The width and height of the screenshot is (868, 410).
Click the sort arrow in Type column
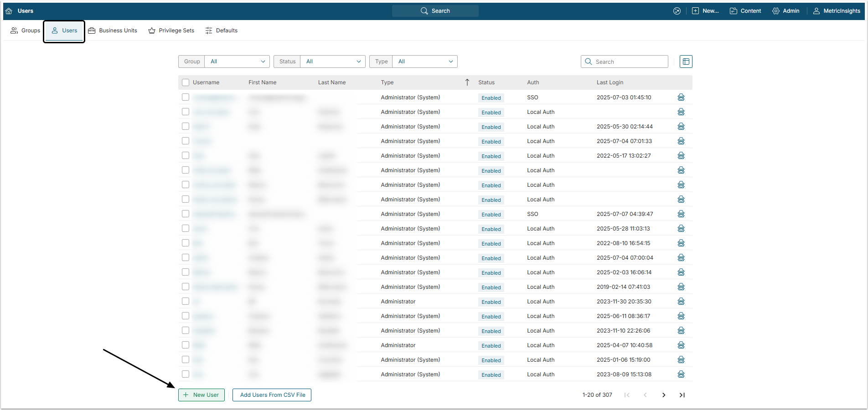(x=467, y=82)
